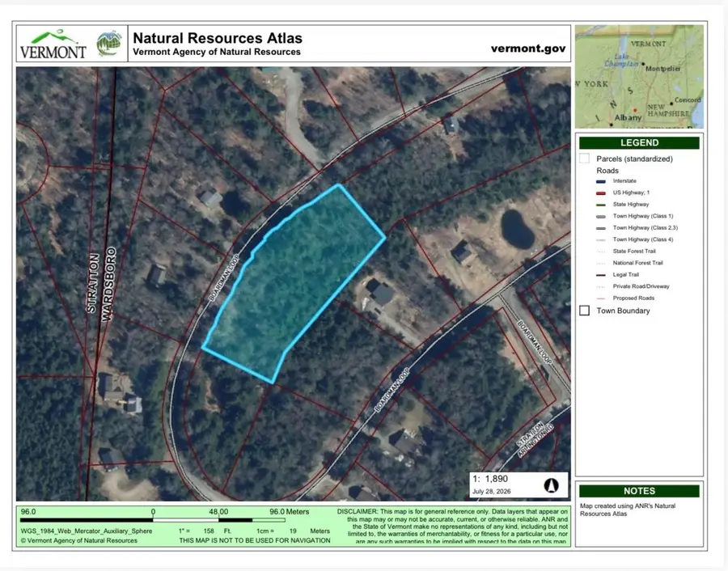Click the Town Boundary legend box

[585, 311]
